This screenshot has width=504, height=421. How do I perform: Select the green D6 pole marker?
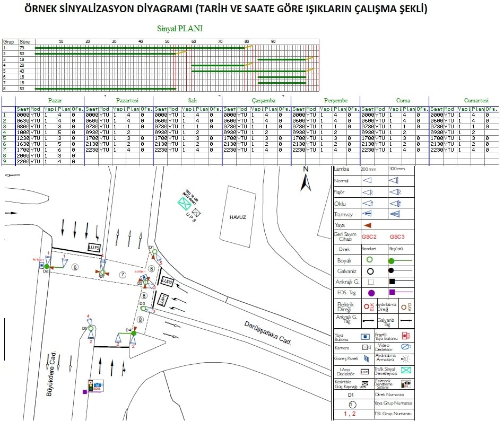47,267
